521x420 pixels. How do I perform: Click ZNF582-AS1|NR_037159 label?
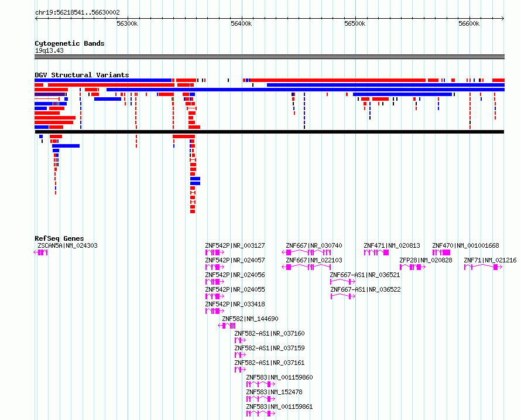pyautogui.click(x=269, y=348)
